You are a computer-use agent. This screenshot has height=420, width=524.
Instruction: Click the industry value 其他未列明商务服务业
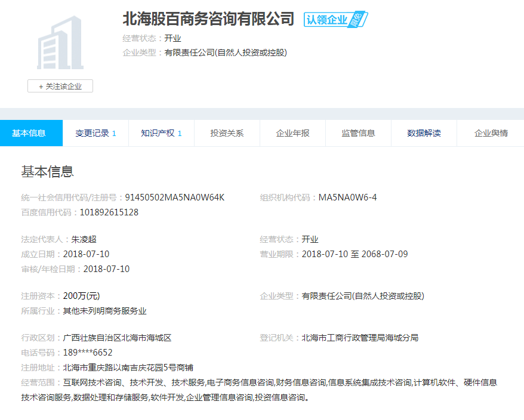point(104,311)
